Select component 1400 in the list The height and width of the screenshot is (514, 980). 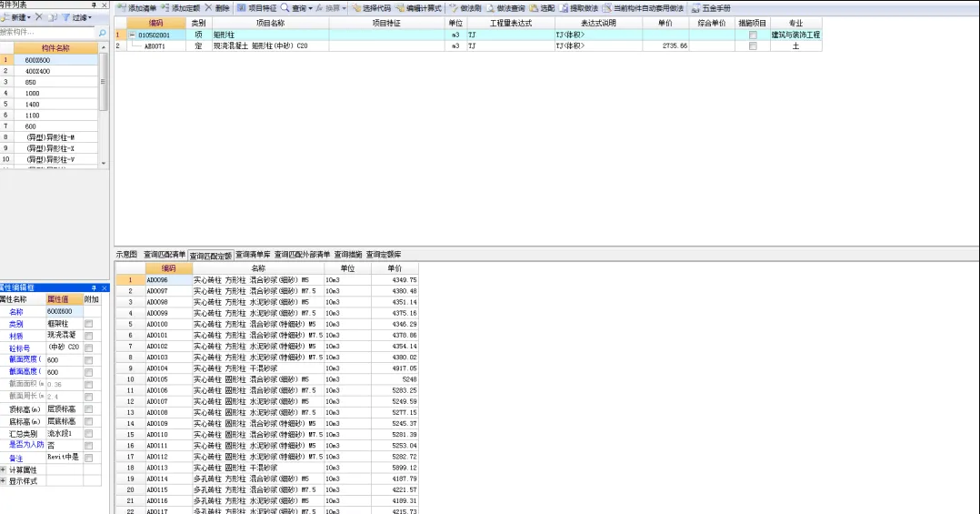point(55,105)
